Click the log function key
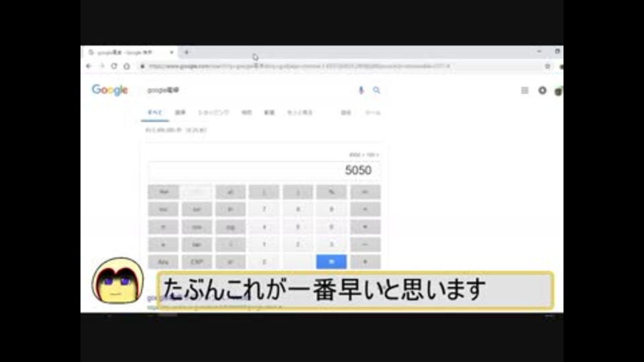Screen dimensions: 644x362 point(230,227)
